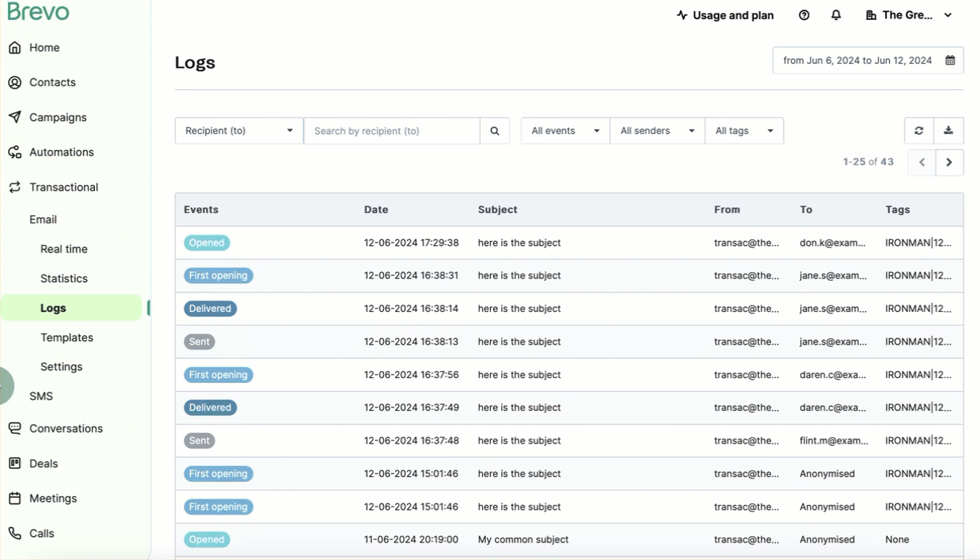Click the Search by recipient field
Screen dimensions: 980x560
click(392, 131)
